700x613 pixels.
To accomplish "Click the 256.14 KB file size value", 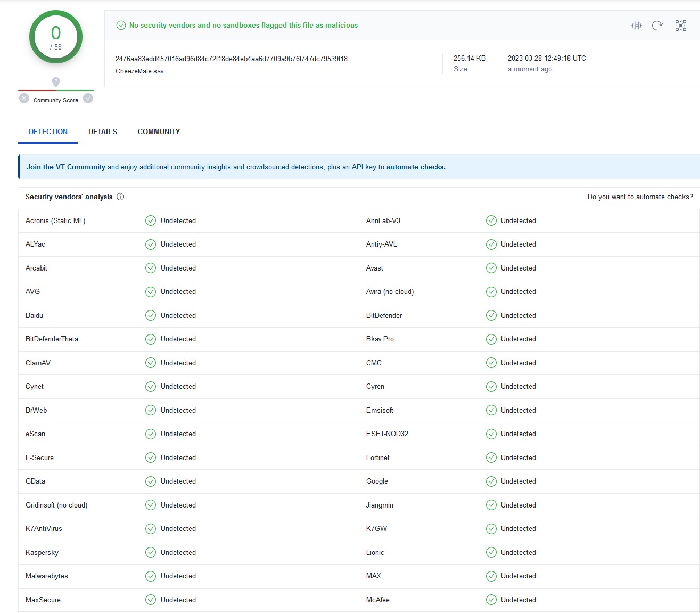I will point(470,58).
